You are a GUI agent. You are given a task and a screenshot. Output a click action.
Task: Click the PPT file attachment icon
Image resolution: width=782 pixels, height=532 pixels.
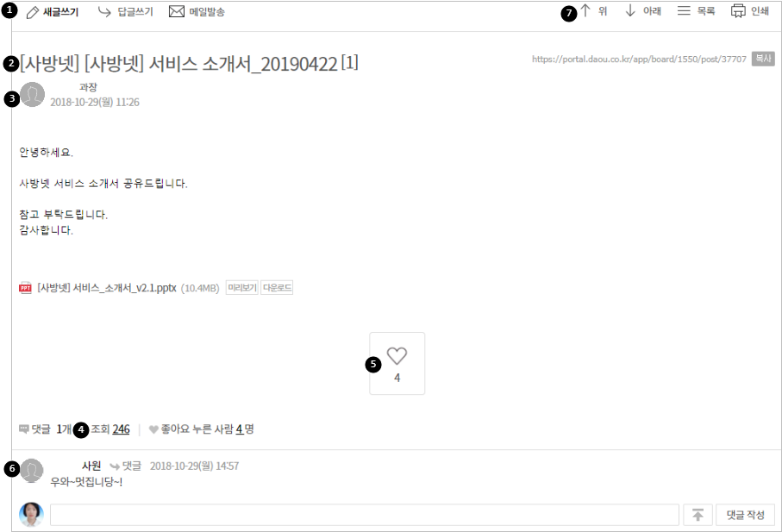[x=26, y=288]
